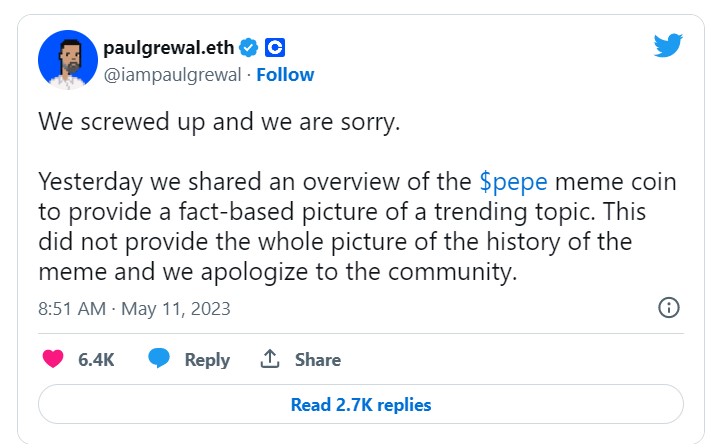Image resolution: width=711 pixels, height=448 pixels.
Task: Click the share arrow icon
Action: coord(269,359)
